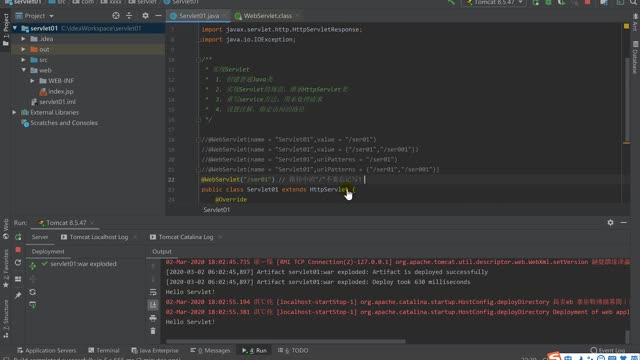Click the yellow warning stripe marker
640x360 pixels.
pos(627,143)
